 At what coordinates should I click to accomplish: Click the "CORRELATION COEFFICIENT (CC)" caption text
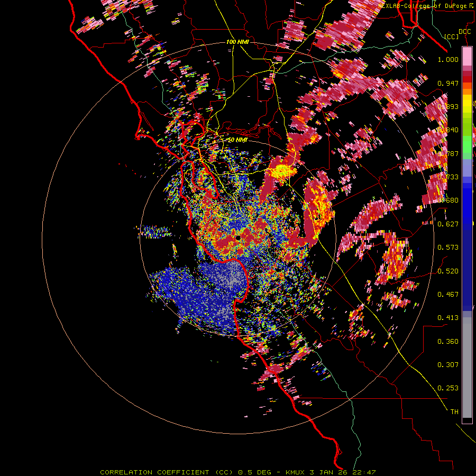[167, 472]
